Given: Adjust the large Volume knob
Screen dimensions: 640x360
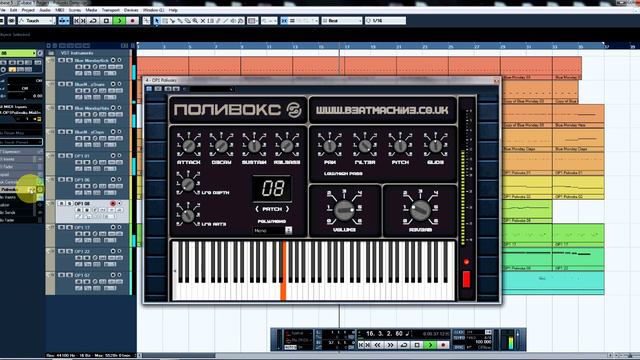Looking at the screenshot, I should tap(344, 209).
